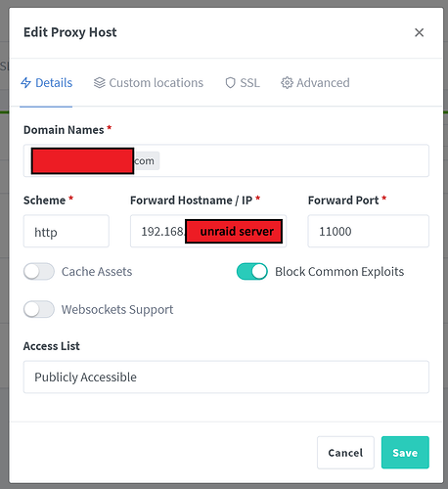The image size is (448, 489).
Task: Cancel editing the proxy host
Action: tap(345, 453)
